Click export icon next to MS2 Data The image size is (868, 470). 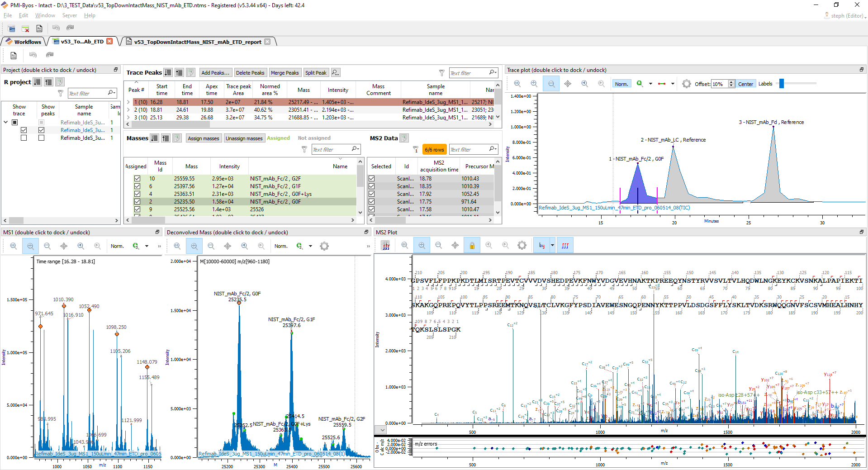coord(404,138)
